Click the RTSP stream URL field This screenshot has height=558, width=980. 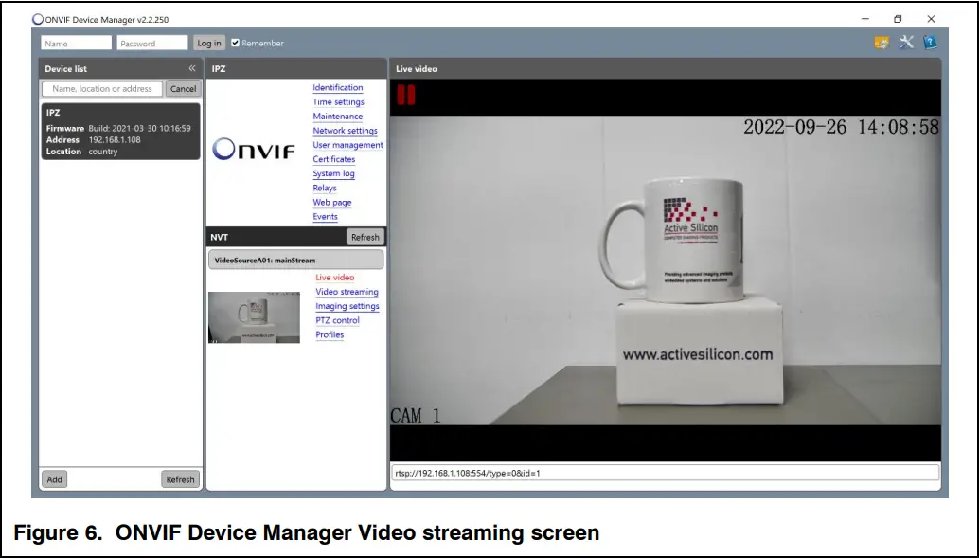pos(665,472)
